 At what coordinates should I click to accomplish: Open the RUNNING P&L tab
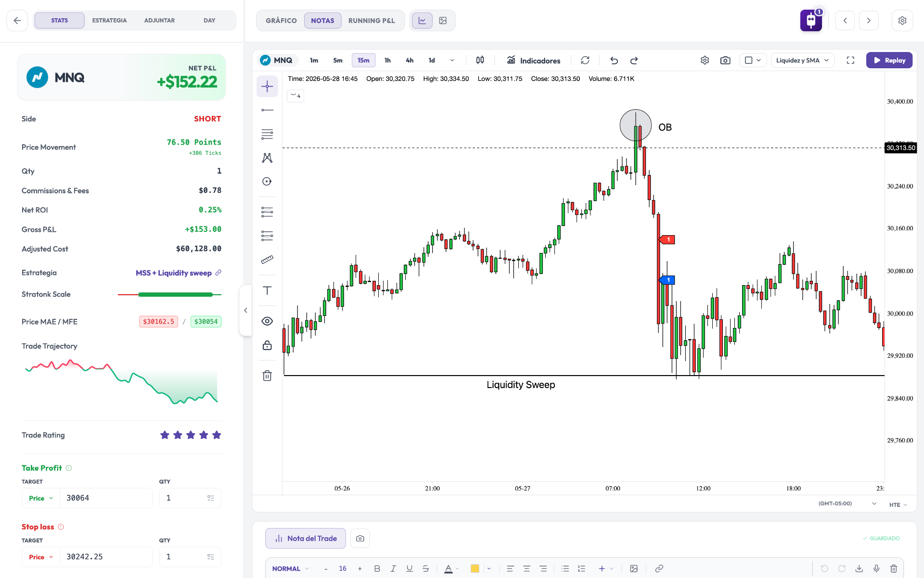372,21
